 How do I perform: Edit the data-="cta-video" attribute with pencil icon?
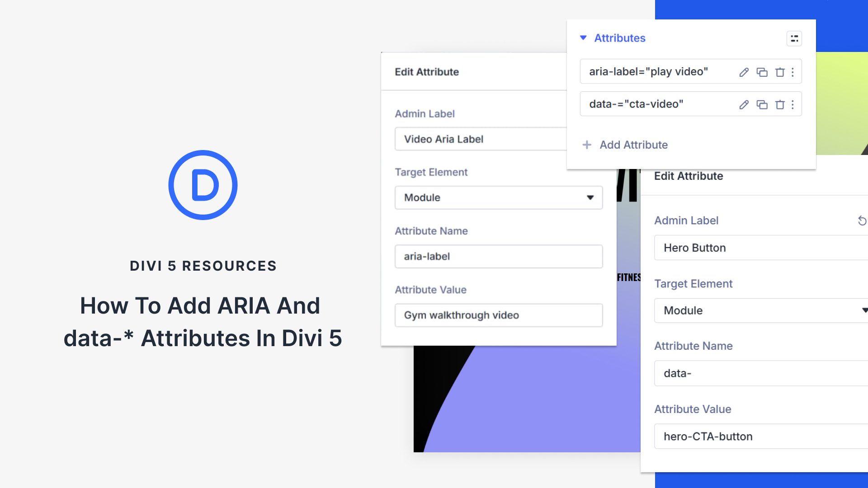744,104
